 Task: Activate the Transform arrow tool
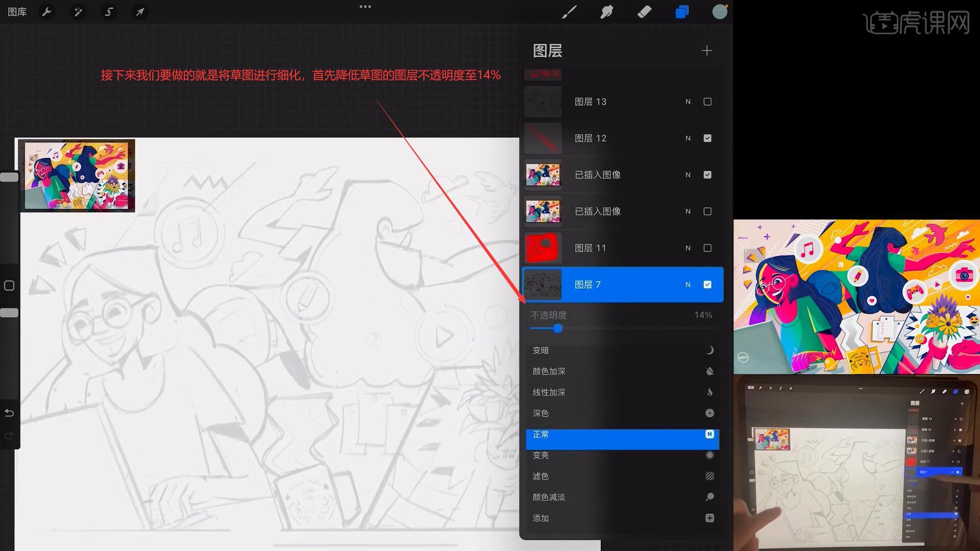(x=140, y=12)
